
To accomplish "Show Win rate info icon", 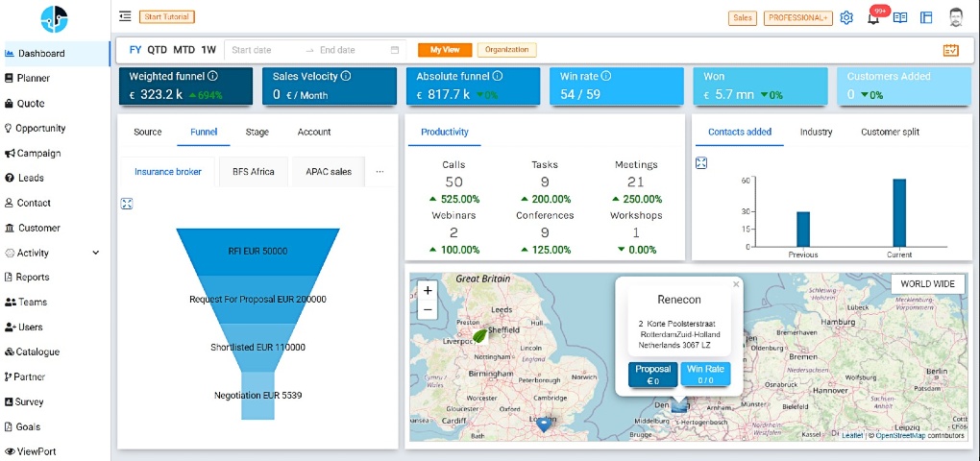I will [x=605, y=76].
